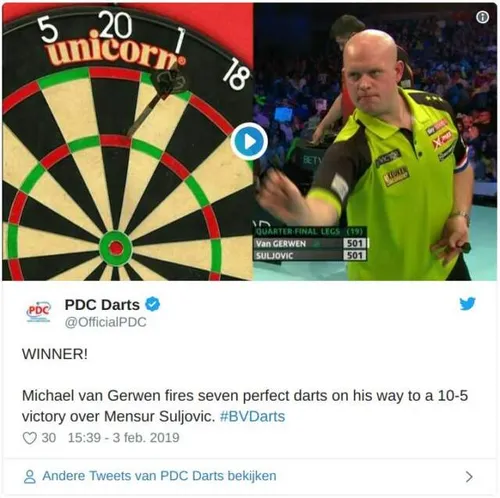The width and height of the screenshot is (500, 498).
Task: Click the person icon beside Andere Tweets
Action: tap(30, 477)
